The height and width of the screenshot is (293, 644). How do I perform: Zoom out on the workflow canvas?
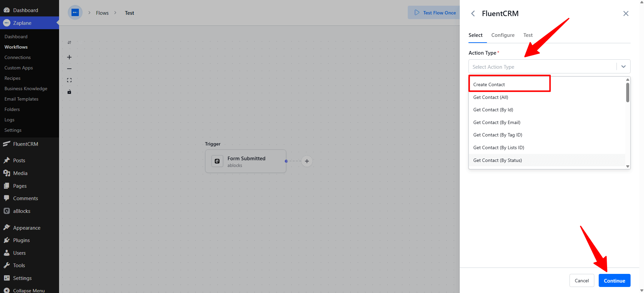pyautogui.click(x=69, y=69)
